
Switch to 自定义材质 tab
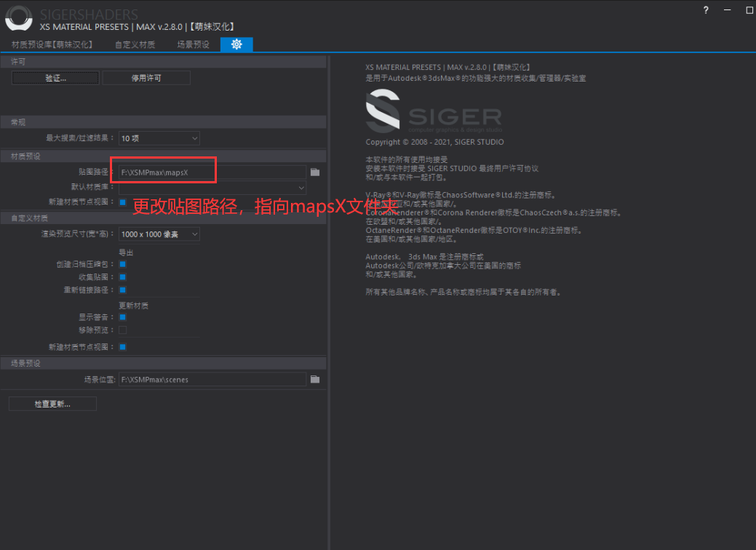point(135,44)
